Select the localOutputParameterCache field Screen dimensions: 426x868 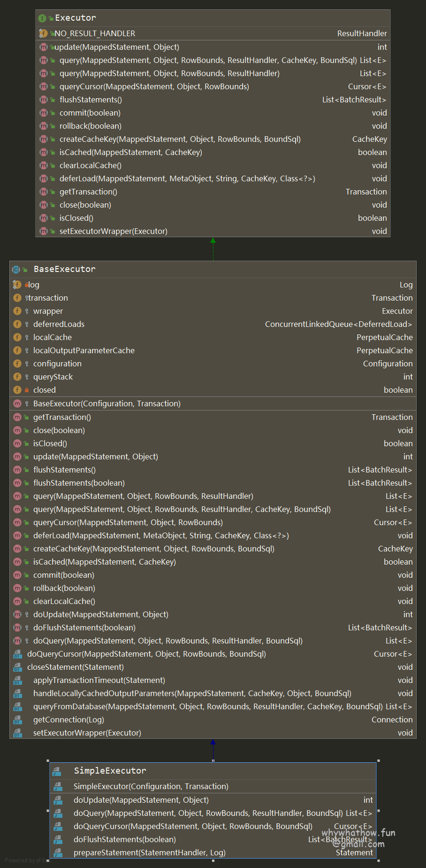pos(84,350)
